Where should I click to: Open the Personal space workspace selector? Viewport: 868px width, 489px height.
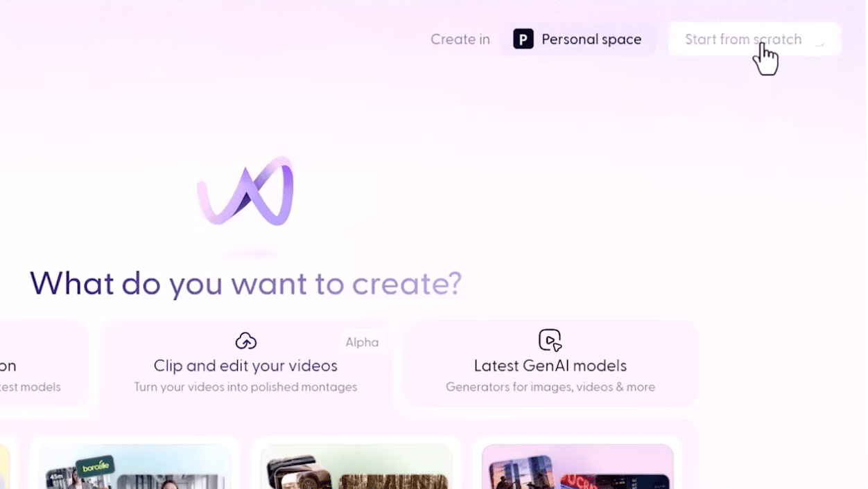(x=578, y=39)
